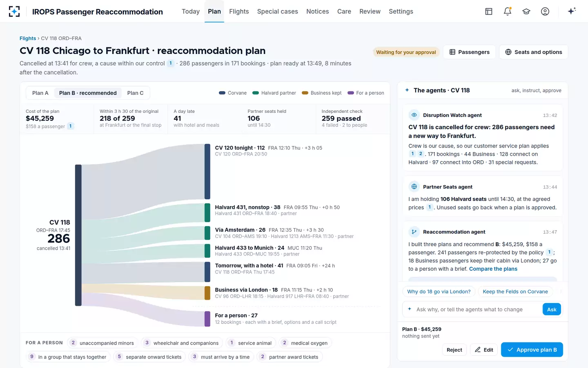Open the Settings navigation tab
The image size is (588, 368).
(x=401, y=11)
